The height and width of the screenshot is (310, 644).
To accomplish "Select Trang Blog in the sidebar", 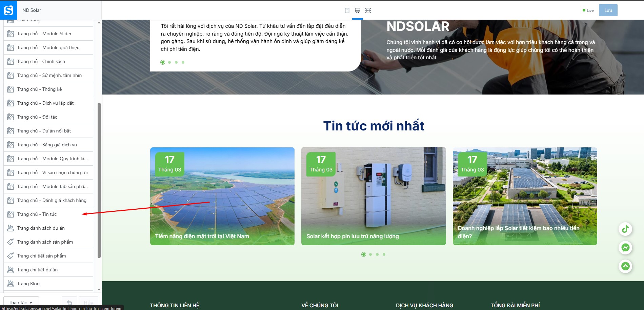I will [x=48, y=284].
